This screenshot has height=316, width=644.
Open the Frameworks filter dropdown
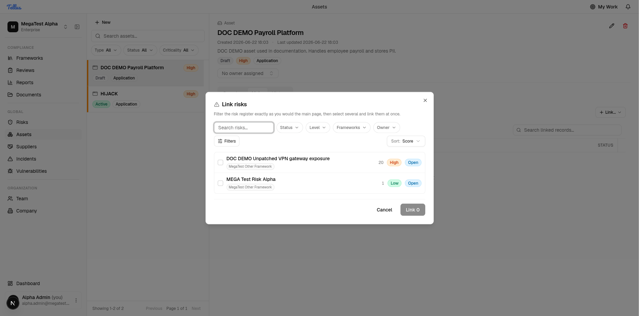[x=352, y=128]
